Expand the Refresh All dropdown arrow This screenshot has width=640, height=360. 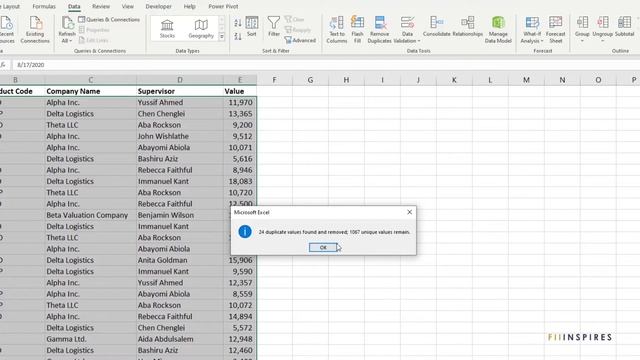point(71,41)
